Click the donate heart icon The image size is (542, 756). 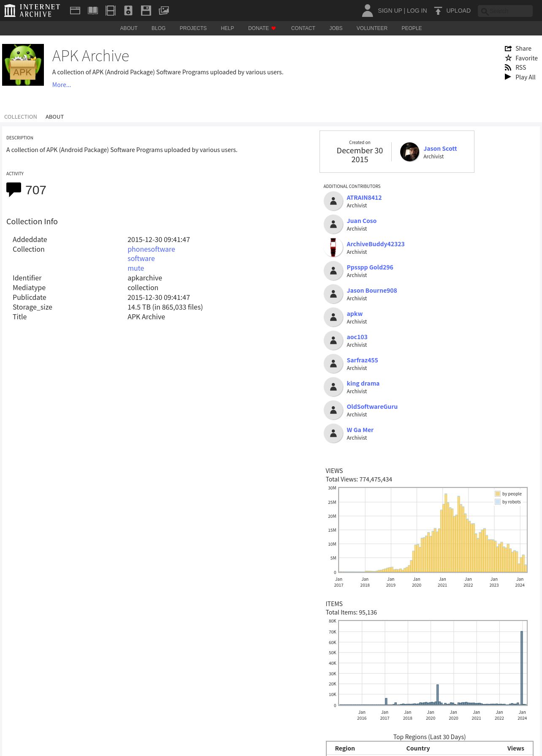274,28
